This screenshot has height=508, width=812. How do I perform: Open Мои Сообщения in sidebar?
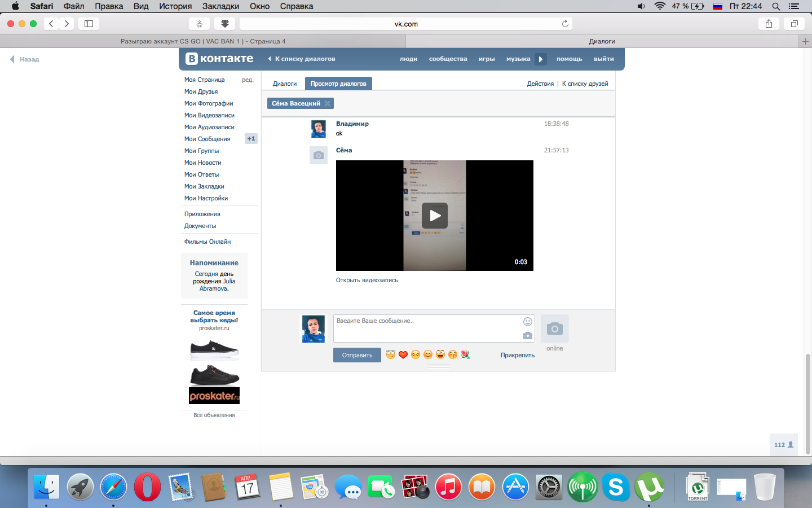coord(207,139)
